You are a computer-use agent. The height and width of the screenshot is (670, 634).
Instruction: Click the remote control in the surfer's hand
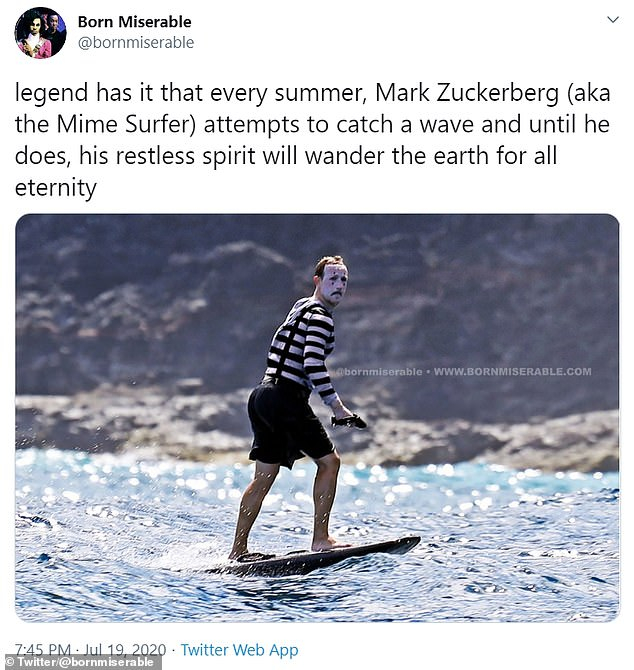tap(349, 421)
